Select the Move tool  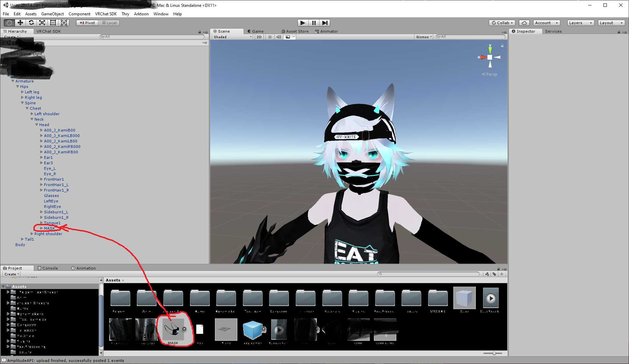[20, 23]
